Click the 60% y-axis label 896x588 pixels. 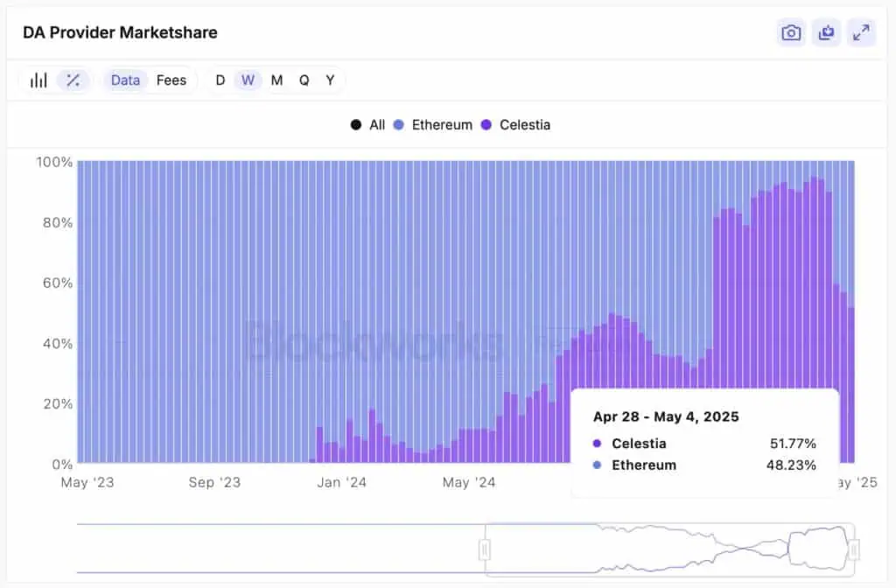58,283
